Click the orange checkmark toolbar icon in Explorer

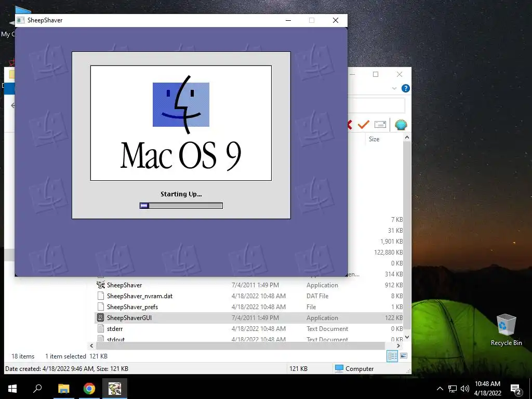[x=363, y=125]
